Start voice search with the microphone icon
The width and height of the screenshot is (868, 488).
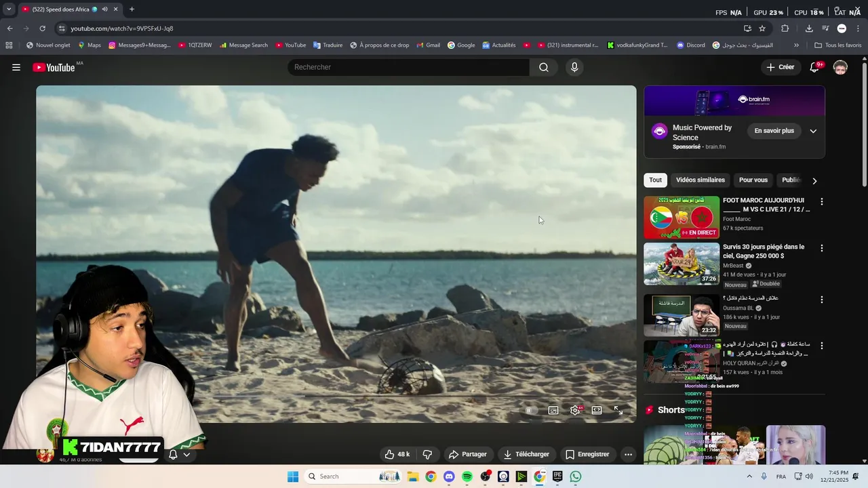click(x=574, y=67)
